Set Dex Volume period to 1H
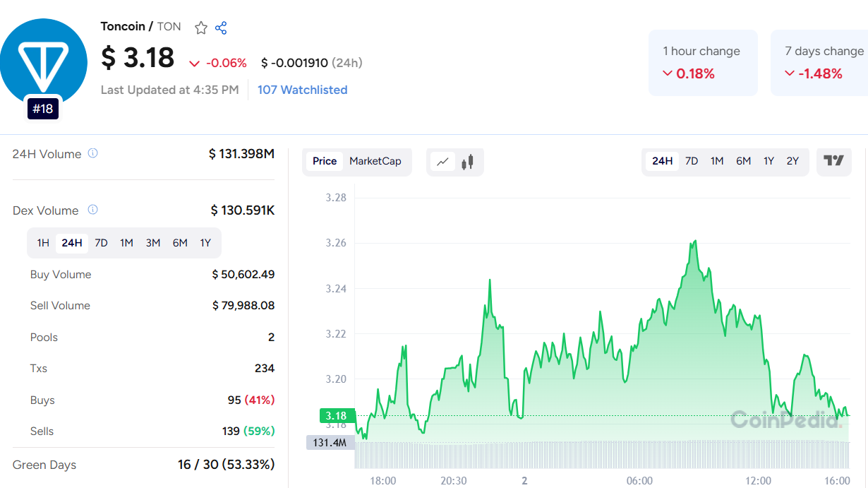The image size is (868, 488). pyautogui.click(x=43, y=243)
